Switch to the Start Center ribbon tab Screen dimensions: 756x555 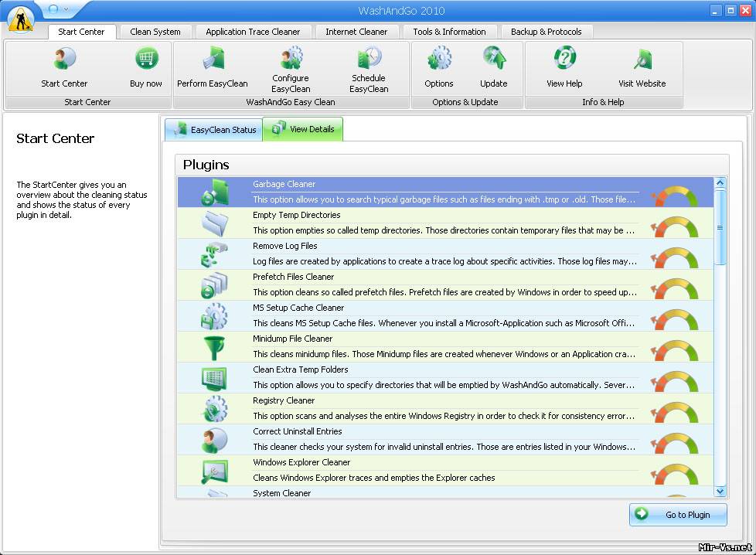click(81, 32)
